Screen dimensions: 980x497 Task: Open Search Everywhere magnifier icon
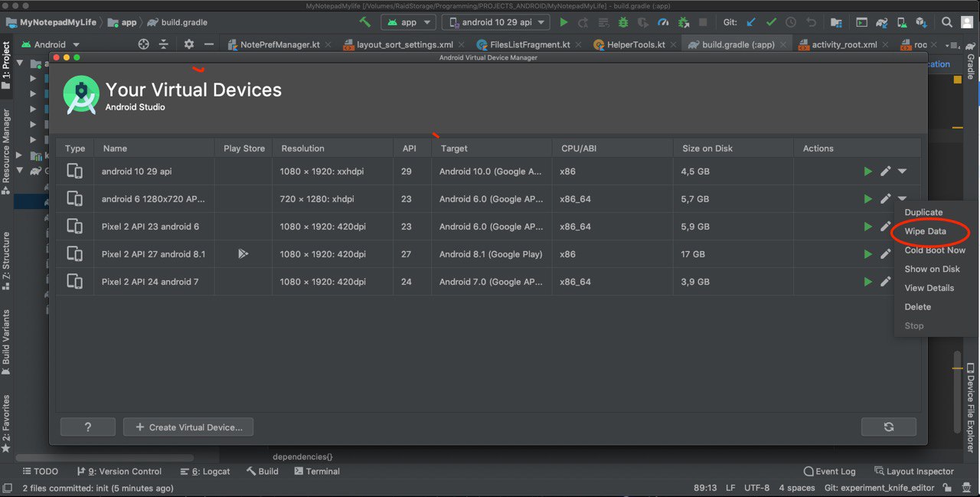947,22
